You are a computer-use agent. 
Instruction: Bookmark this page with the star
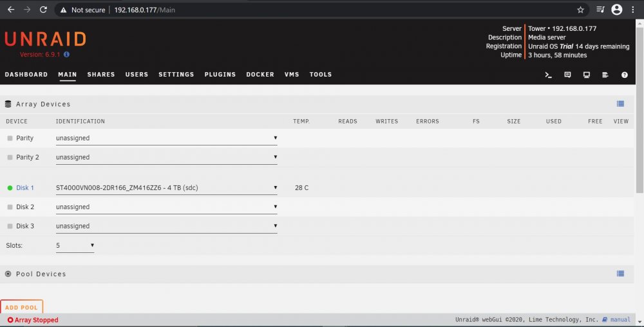tap(580, 10)
